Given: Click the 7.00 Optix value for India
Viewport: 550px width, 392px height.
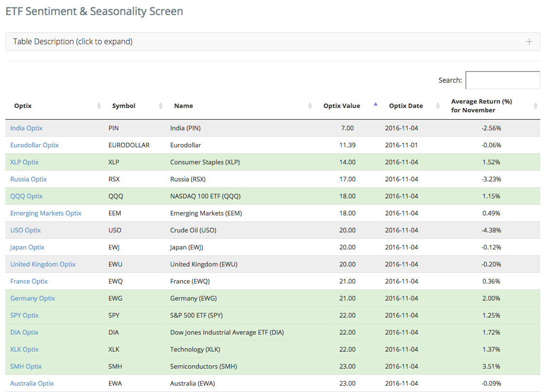Looking at the screenshot, I should [x=347, y=128].
